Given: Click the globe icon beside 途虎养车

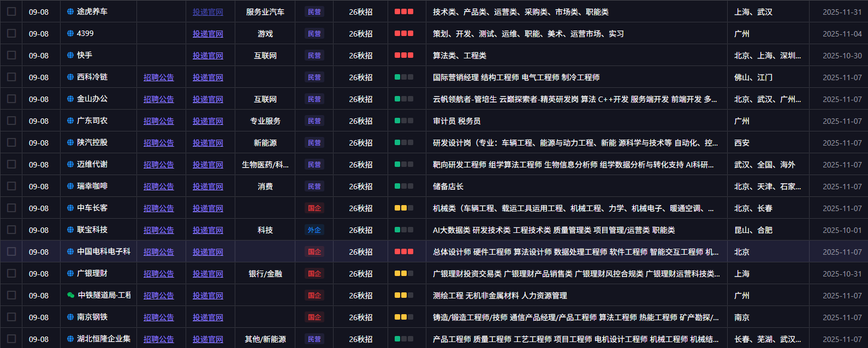Looking at the screenshot, I should (x=70, y=11).
